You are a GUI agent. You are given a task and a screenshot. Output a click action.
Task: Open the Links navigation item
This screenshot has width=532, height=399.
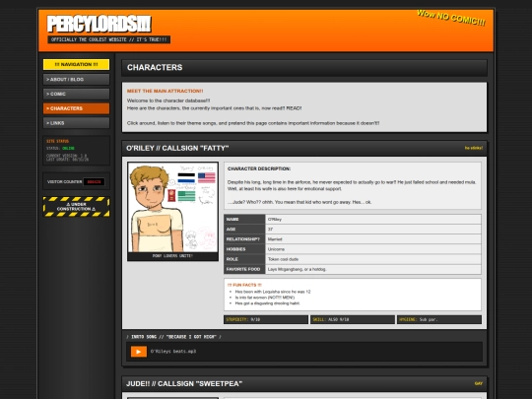coord(76,123)
